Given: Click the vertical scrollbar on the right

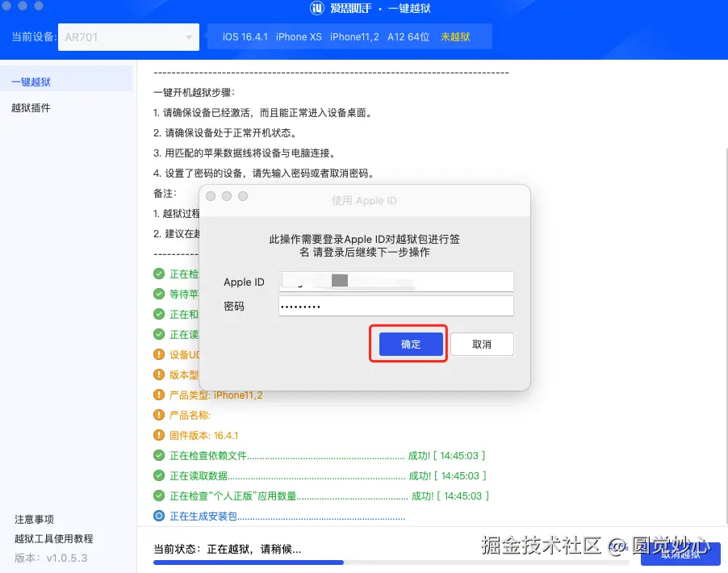Looking at the screenshot, I should (x=726, y=337).
